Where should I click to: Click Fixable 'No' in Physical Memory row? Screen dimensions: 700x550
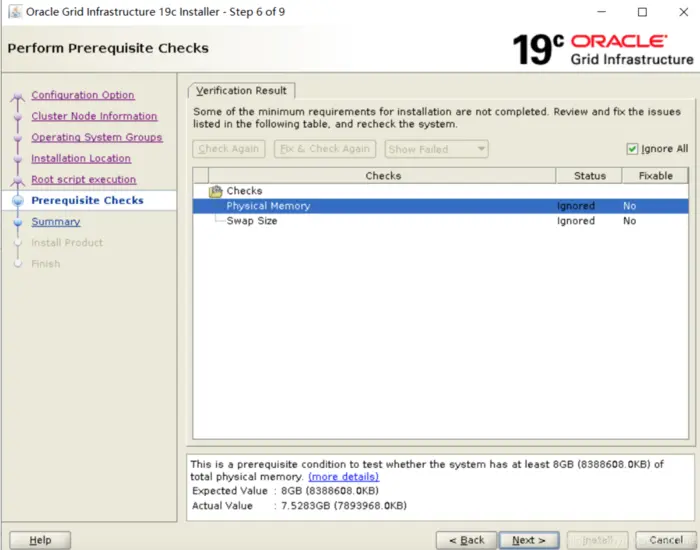[629, 206]
